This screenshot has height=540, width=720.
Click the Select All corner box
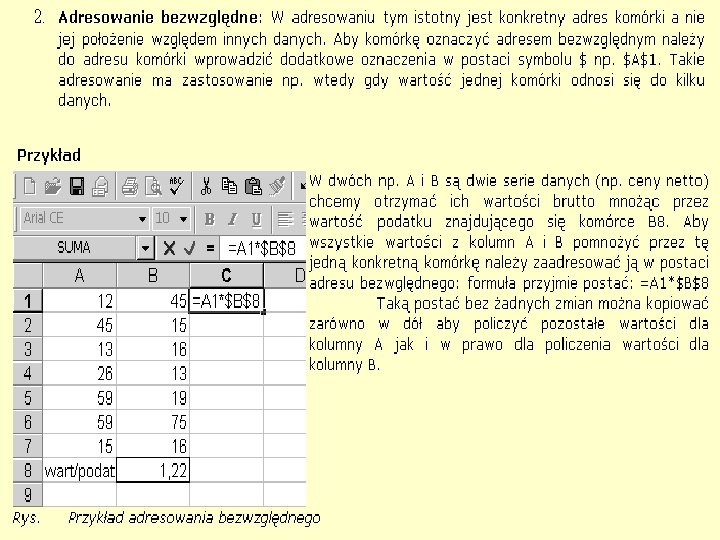[28, 275]
